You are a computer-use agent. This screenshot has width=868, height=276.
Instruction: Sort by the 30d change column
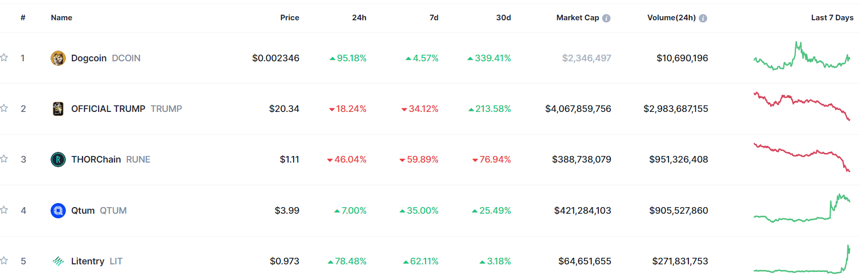(x=503, y=18)
